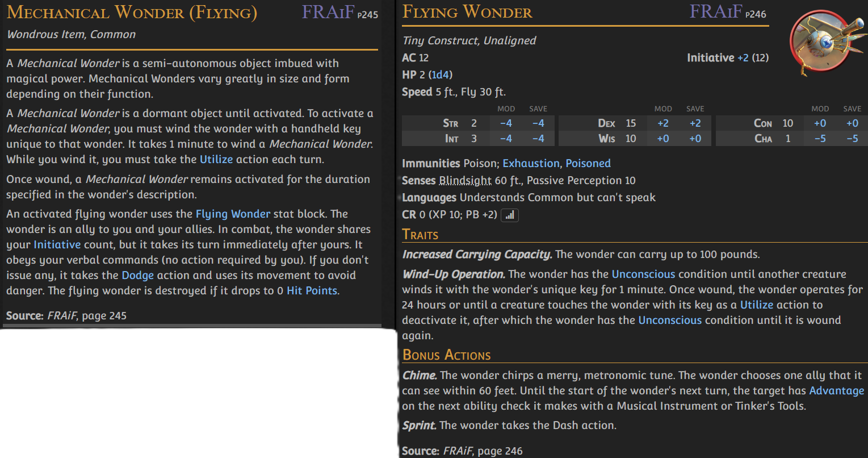Click 'Source: FRAiF, page 246' footer
The height and width of the screenshot is (458, 868).
(x=462, y=451)
